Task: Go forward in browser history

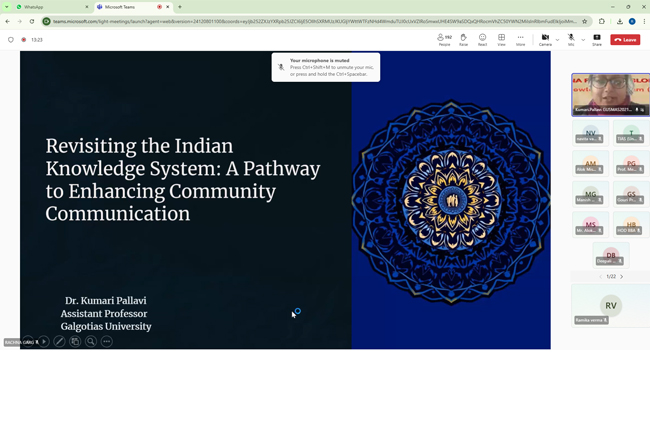Action: (x=19, y=22)
